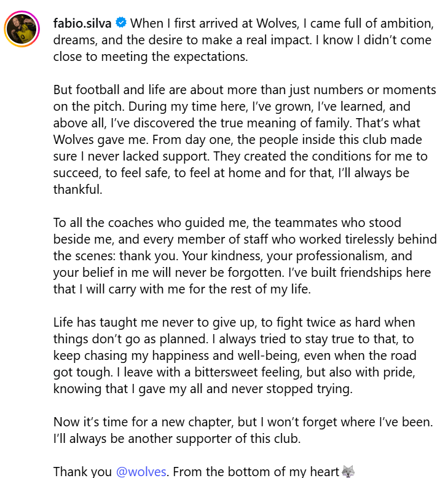Click the line starting 'To all the coaches'
Screen dimensions: 448x478
(x=227, y=223)
